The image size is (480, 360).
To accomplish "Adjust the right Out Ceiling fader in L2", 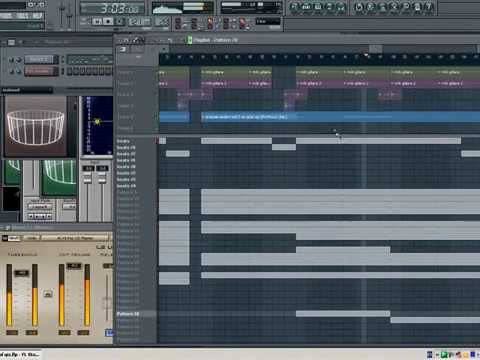I will (x=87, y=295).
